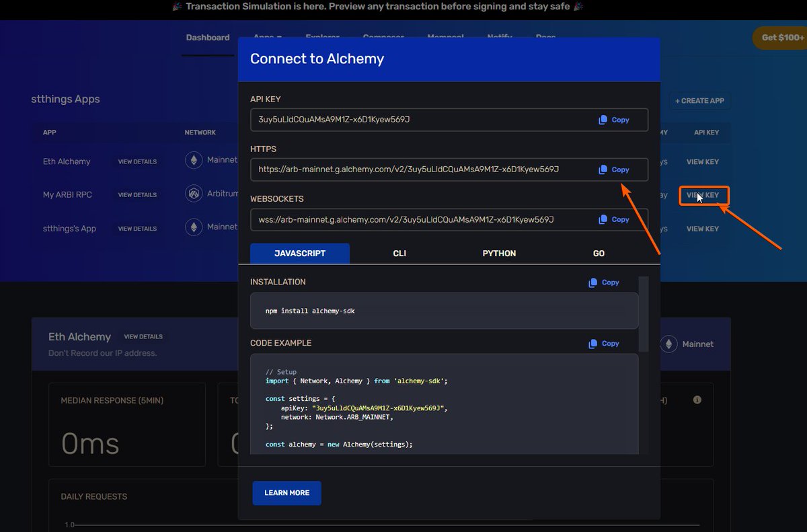View key for My ARBI RPC app

[703, 195]
